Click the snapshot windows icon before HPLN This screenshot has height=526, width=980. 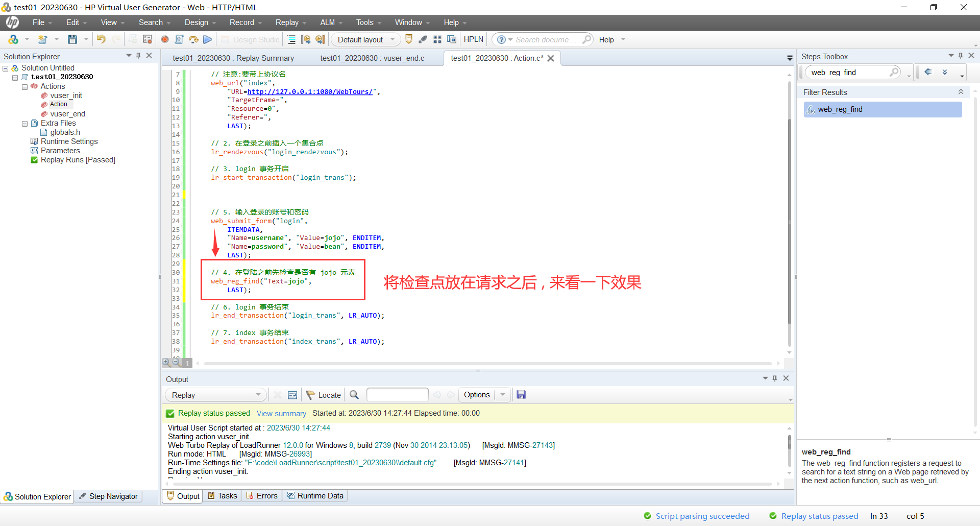pyautogui.click(x=452, y=39)
